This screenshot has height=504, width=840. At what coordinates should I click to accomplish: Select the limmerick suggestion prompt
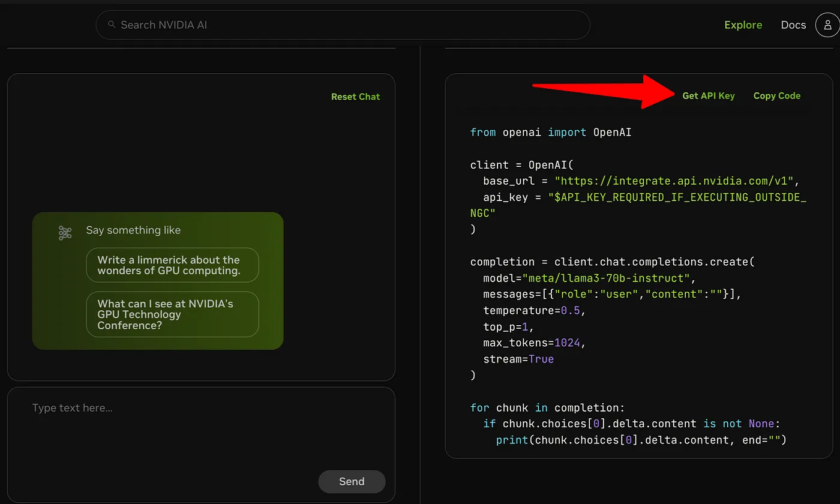pyautogui.click(x=172, y=265)
